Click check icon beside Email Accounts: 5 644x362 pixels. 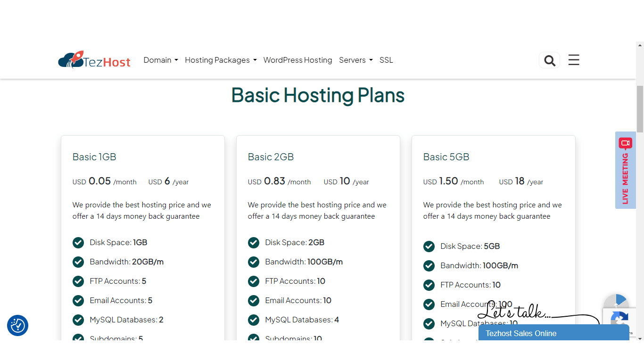pyautogui.click(x=78, y=300)
